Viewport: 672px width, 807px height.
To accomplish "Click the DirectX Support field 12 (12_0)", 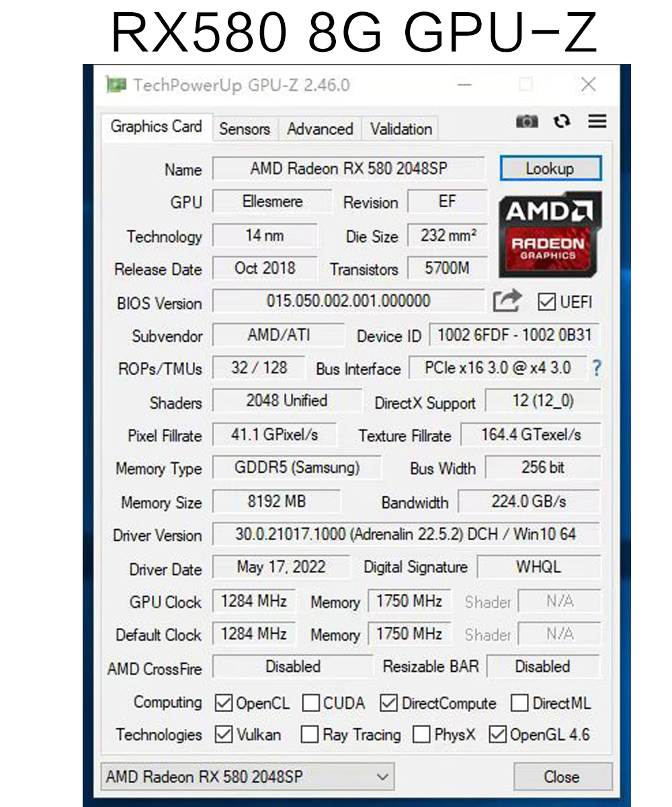I will pos(543,401).
